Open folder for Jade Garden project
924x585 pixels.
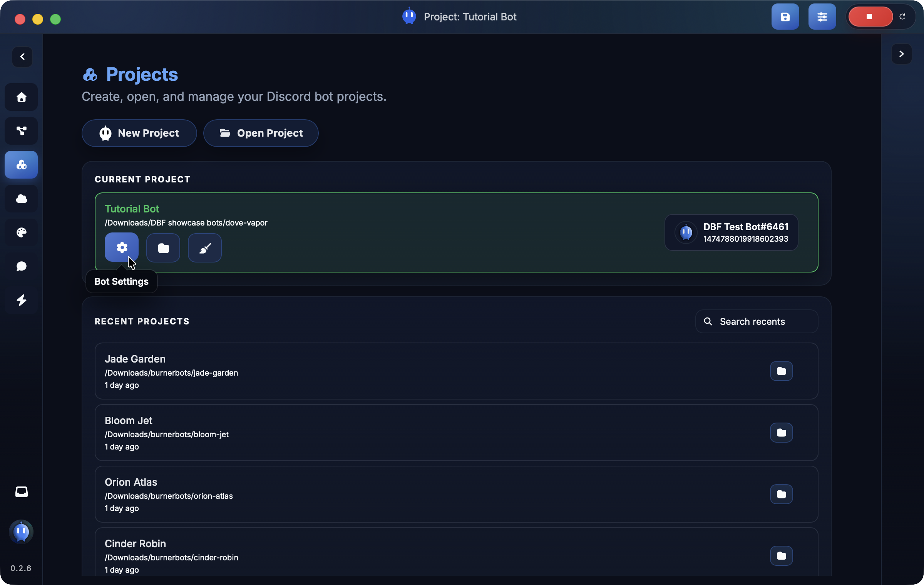click(781, 371)
